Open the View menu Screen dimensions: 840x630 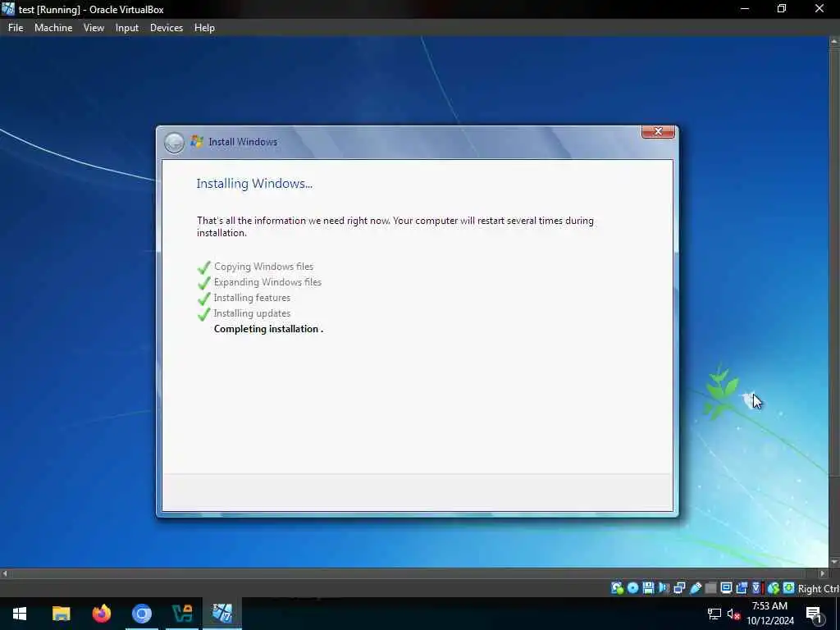[94, 28]
